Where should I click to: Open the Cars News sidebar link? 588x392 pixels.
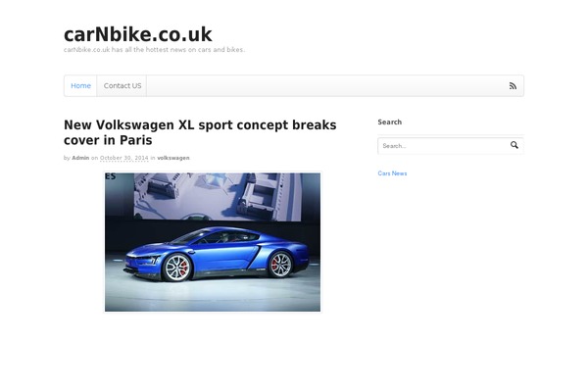pos(392,173)
